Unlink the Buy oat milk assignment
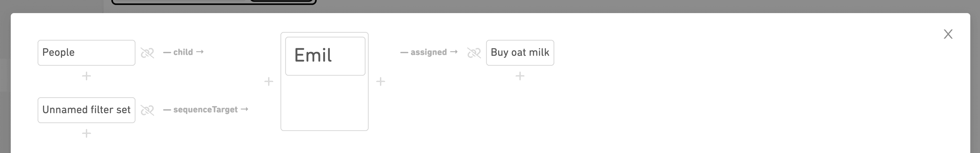The width and height of the screenshot is (980, 153). pyautogui.click(x=474, y=53)
